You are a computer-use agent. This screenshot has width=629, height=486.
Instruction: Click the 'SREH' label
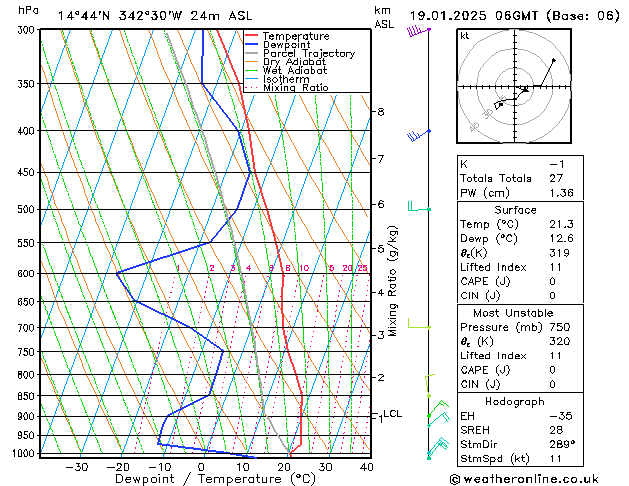[475, 430]
